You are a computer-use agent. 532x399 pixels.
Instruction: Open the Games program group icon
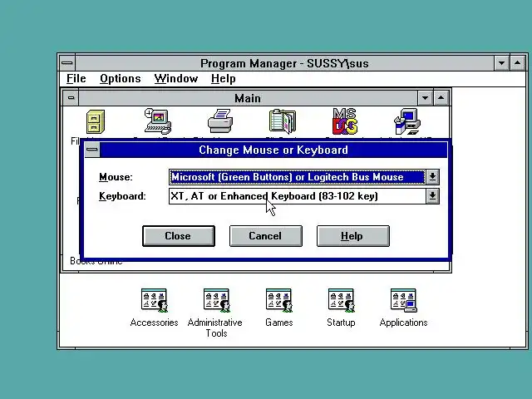click(279, 301)
